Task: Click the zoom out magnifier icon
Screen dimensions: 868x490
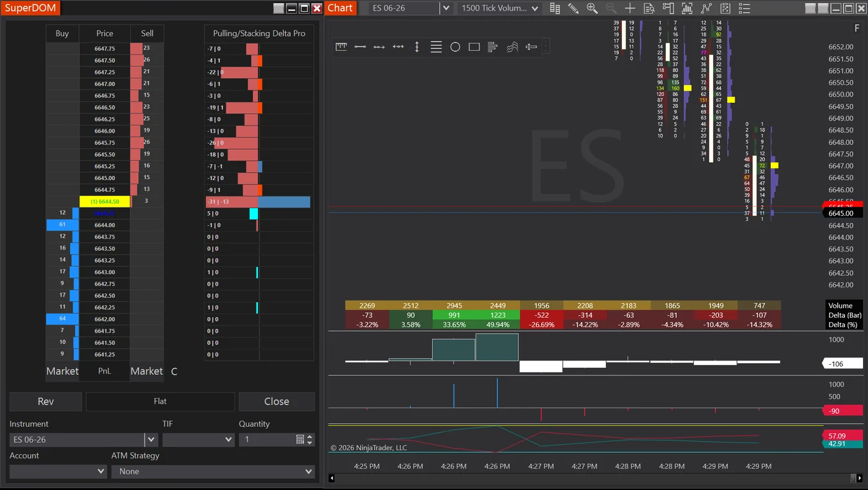Action: point(611,8)
